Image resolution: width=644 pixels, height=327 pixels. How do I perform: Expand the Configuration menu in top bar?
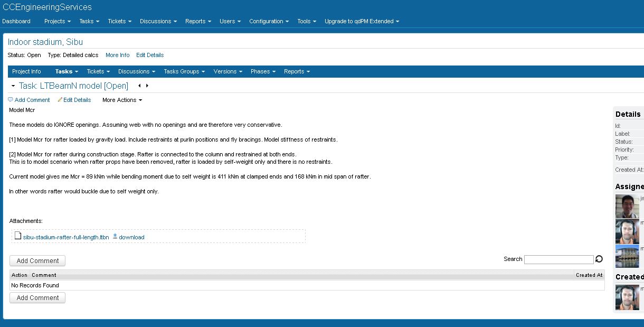(269, 21)
